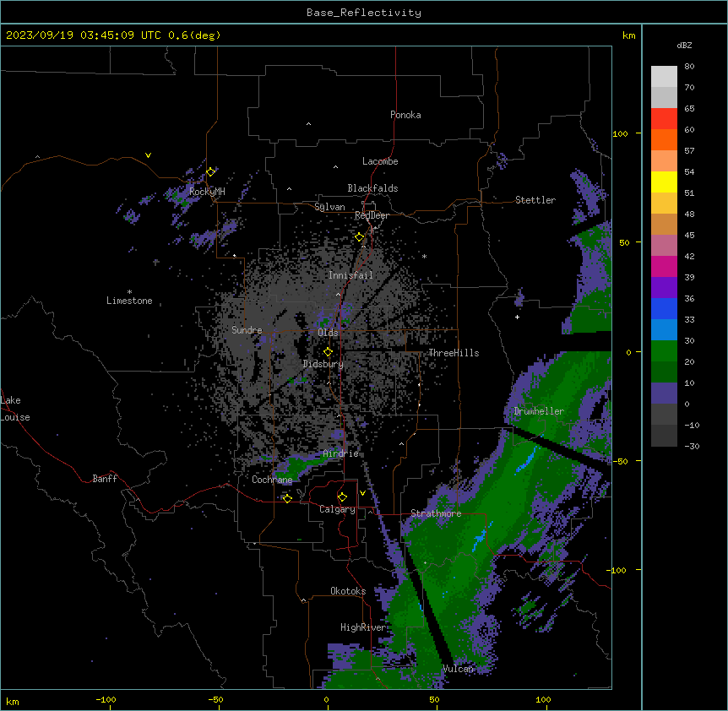Click the Airdrie city label

click(x=341, y=453)
